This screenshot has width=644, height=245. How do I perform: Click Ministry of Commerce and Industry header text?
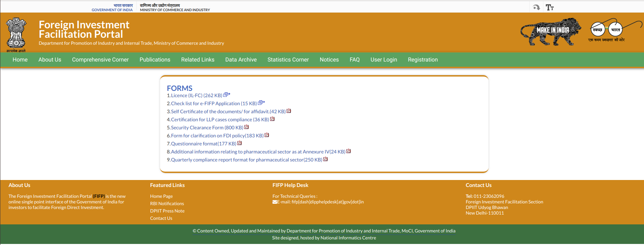[x=175, y=10]
